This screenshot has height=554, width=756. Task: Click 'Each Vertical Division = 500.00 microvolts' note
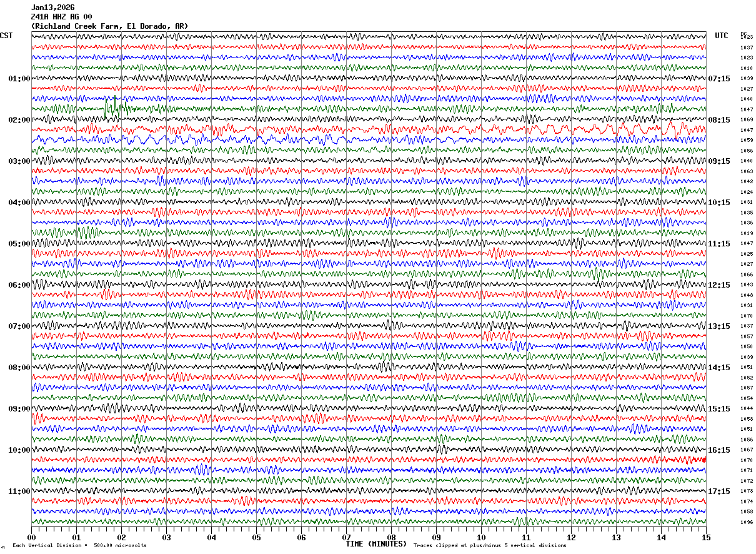79,545
